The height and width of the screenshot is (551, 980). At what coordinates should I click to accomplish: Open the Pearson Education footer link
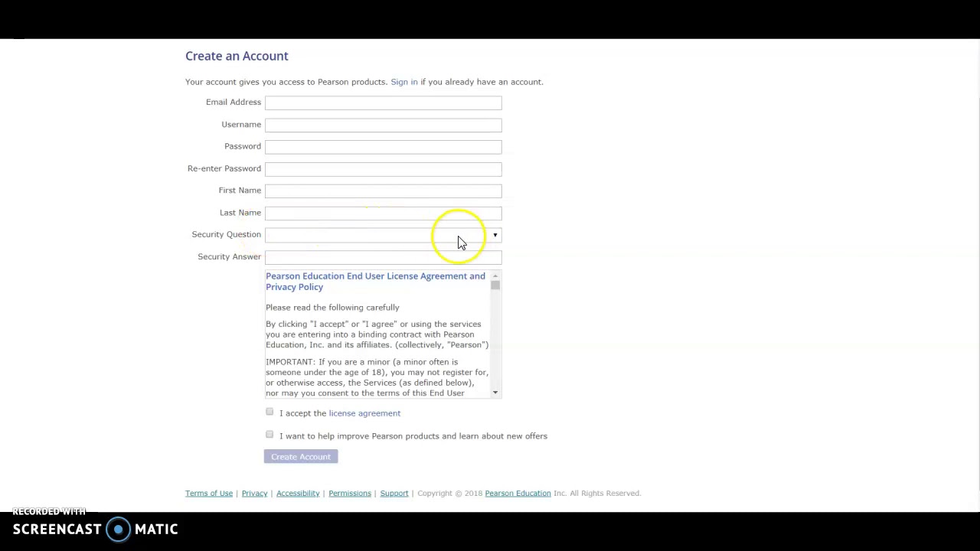point(518,494)
